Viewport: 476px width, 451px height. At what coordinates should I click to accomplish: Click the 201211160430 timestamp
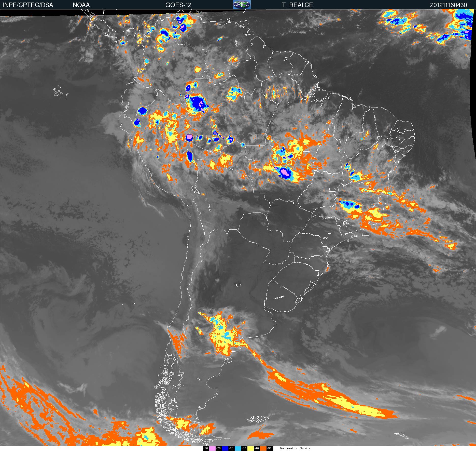(x=449, y=5)
